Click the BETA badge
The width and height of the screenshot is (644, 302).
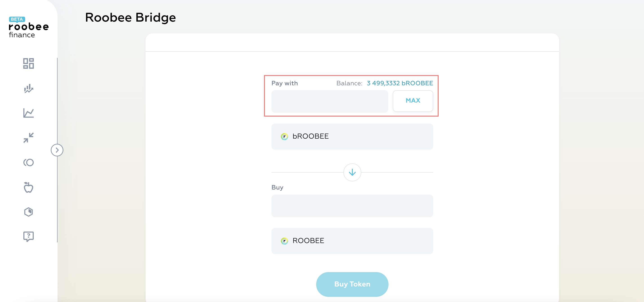[17, 19]
